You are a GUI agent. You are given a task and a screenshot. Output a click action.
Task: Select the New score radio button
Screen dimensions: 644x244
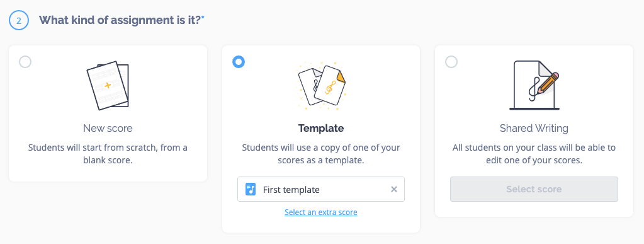pos(25,62)
